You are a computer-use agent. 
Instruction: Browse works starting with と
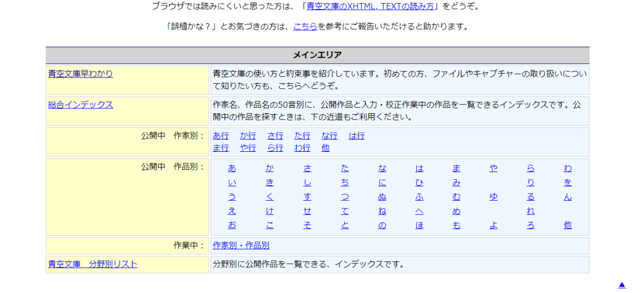tap(345, 225)
